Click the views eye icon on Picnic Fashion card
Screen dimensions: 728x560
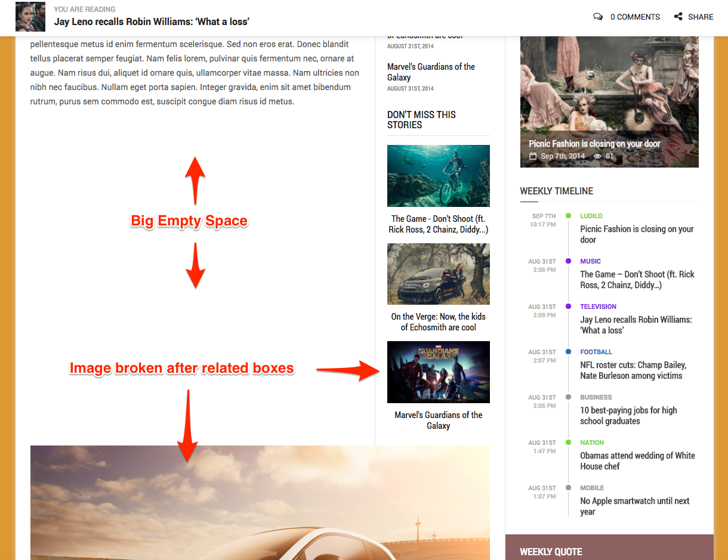[x=597, y=156]
